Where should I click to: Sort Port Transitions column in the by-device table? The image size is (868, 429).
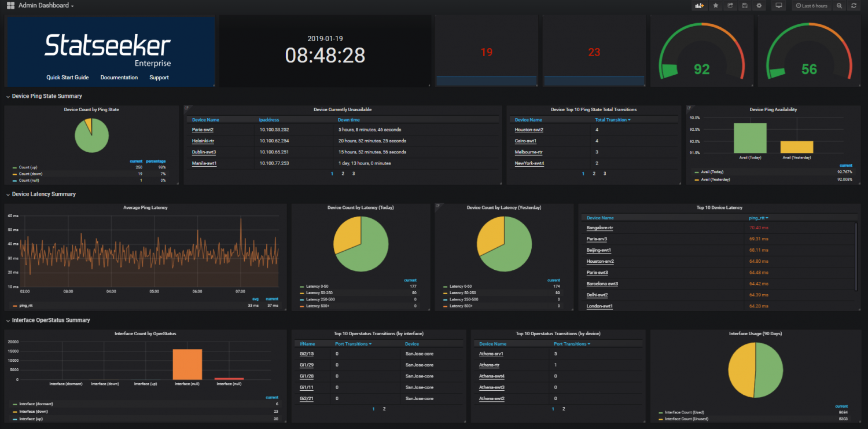pos(572,344)
